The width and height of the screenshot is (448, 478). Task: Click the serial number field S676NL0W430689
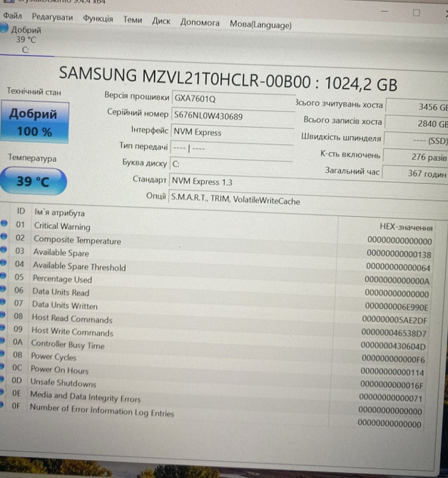pyautogui.click(x=231, y=116)
